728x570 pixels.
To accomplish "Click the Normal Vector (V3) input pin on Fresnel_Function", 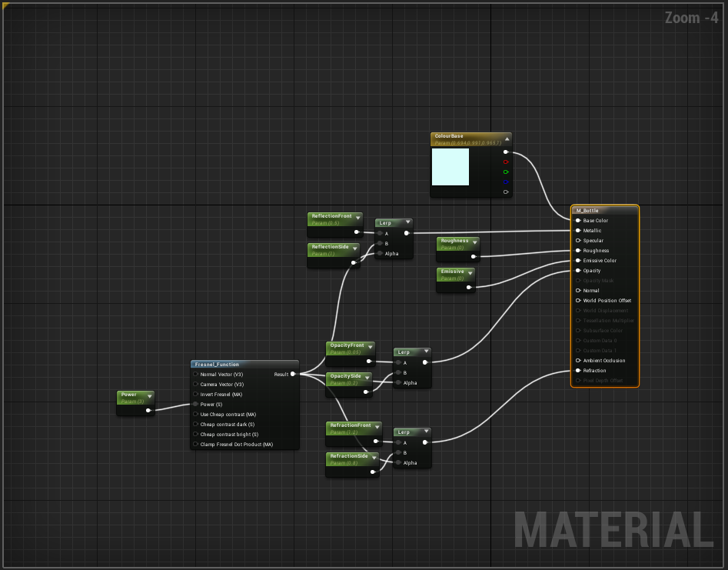I will coord(195,374).
